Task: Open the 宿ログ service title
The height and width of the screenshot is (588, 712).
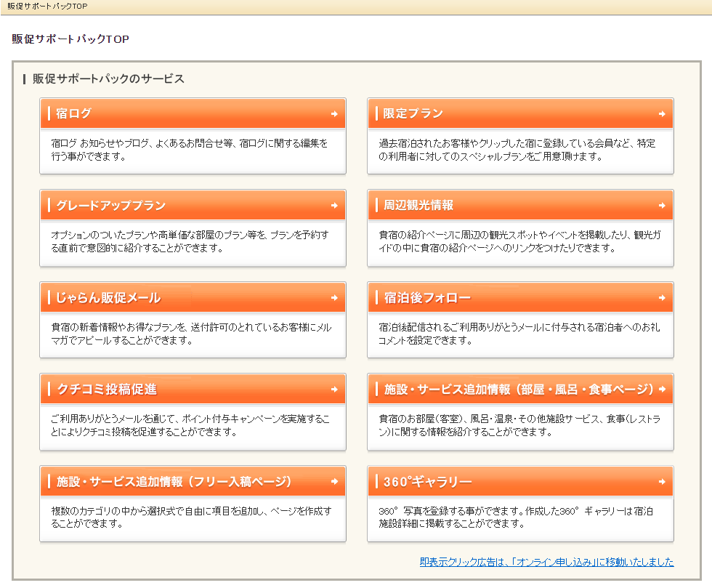Action: tap(74, 113)
